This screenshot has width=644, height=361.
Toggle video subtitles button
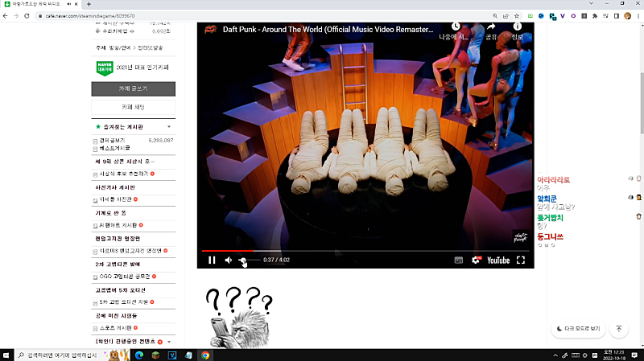[459, 260]
